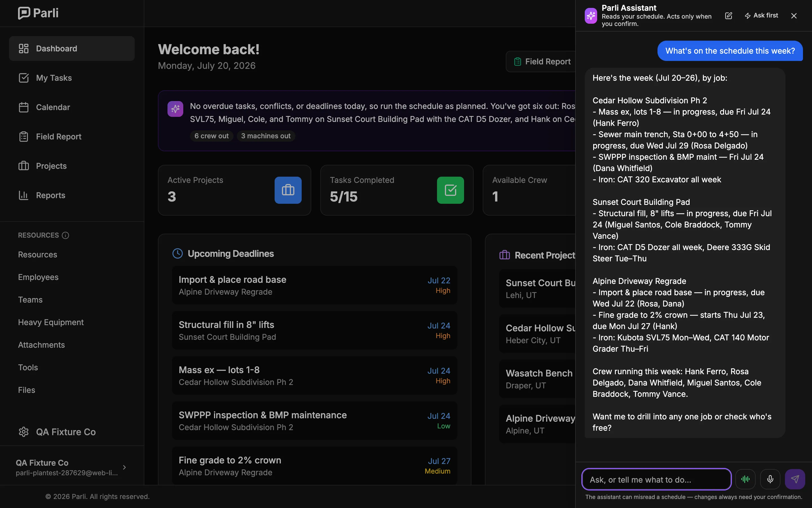Viewport: 812px width, 508px height.
Task: Open Field Report in the sidebar
Action: click(72, 136)
